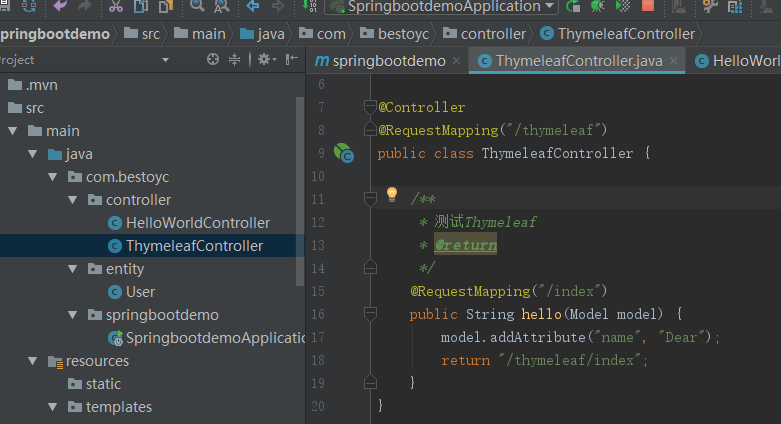
Task: Click the bestoyc breadcrumb
Action: pos(394,34)
